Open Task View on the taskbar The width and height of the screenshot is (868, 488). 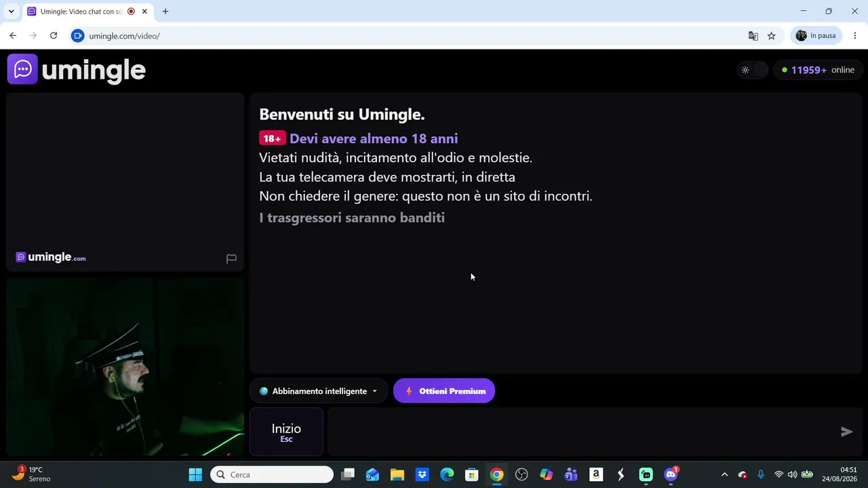348,474
